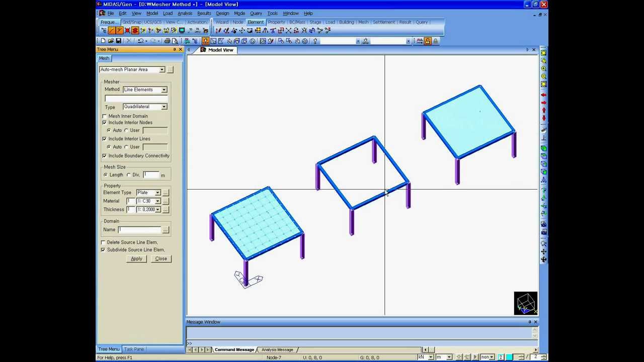Open the Tools menu

pos(272,13)
